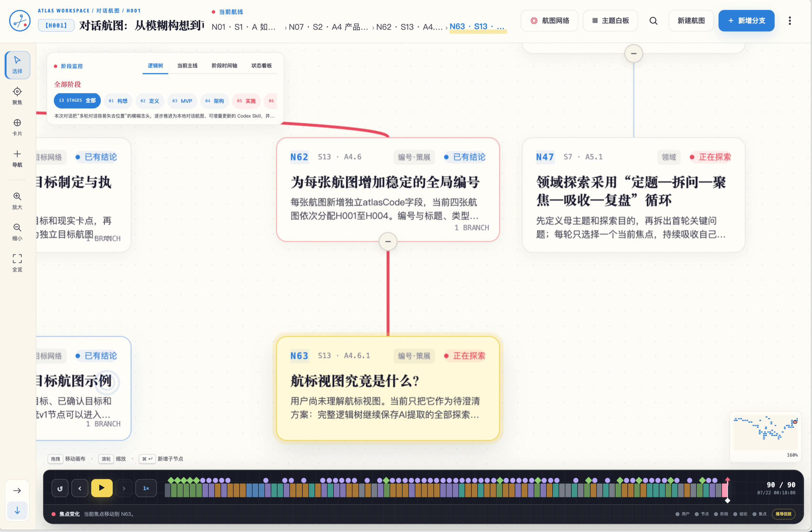This screenshot has height=532, width=812.
Task: Select the N47 领域探索 node card
Action: point(634,195)
